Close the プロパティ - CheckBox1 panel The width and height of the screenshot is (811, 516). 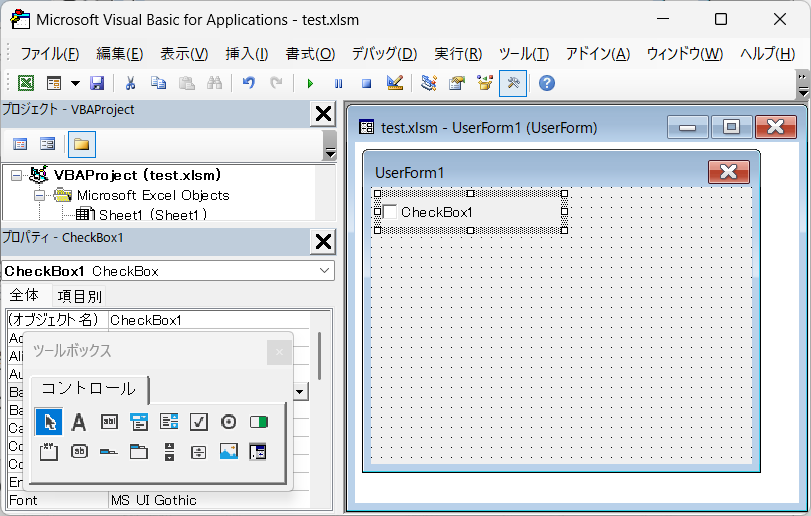click(323, 241)
